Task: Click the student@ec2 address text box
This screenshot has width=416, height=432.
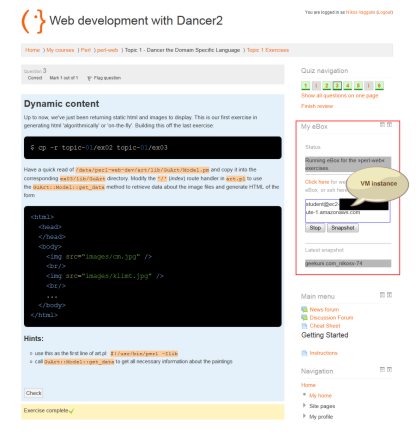Action: [348, 211]
